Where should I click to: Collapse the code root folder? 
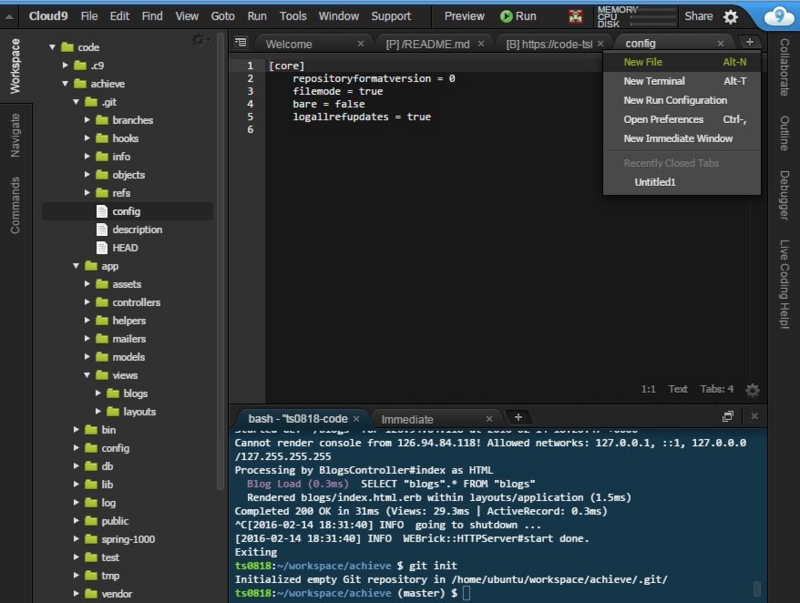(x=53, y=47)
